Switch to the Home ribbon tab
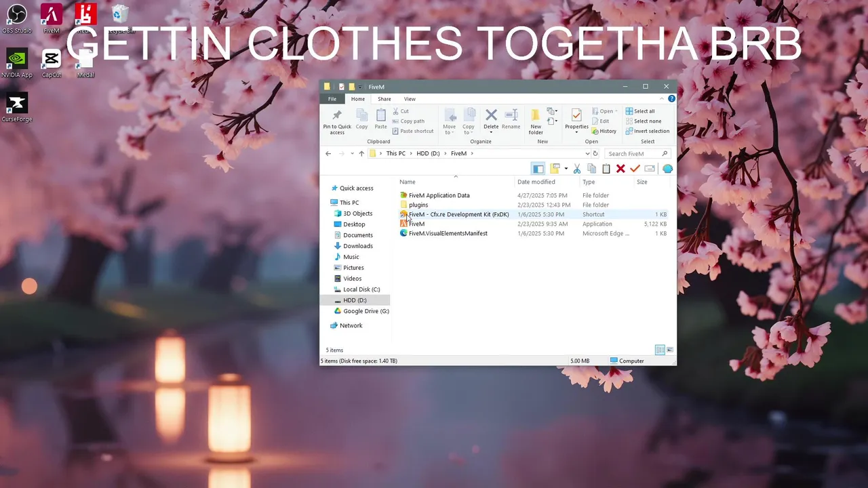The image size is (868, 488). (357, 99)
